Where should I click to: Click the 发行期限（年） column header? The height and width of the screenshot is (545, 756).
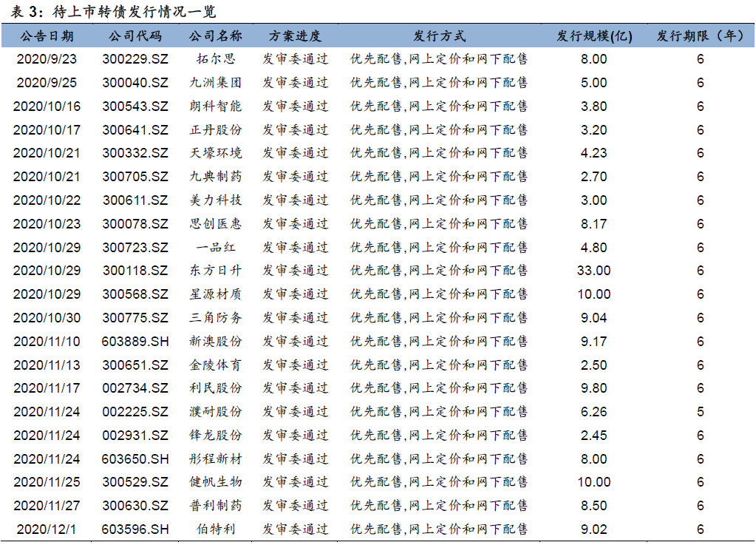tap(700, 36)
